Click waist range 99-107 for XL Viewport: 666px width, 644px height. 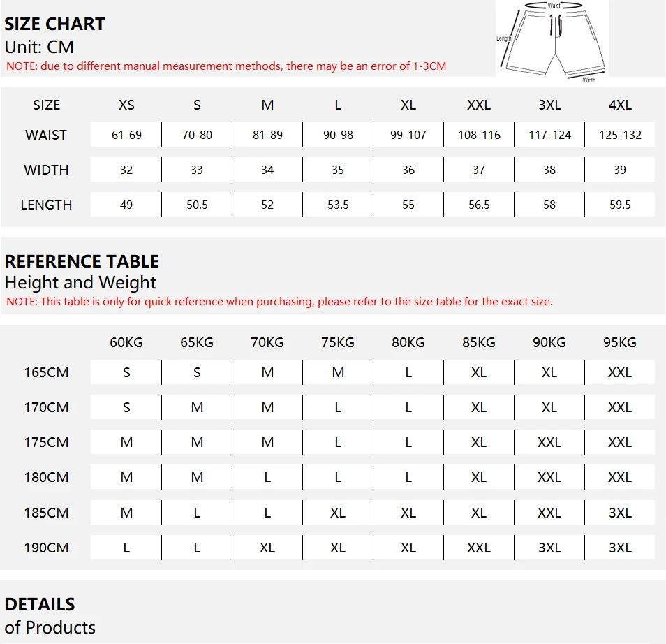[408, 135]
